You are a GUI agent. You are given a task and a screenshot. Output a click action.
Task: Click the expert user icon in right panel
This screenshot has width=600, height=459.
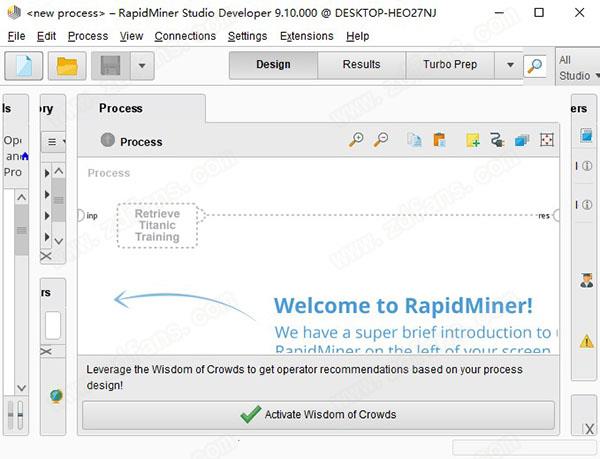[586, 280]
